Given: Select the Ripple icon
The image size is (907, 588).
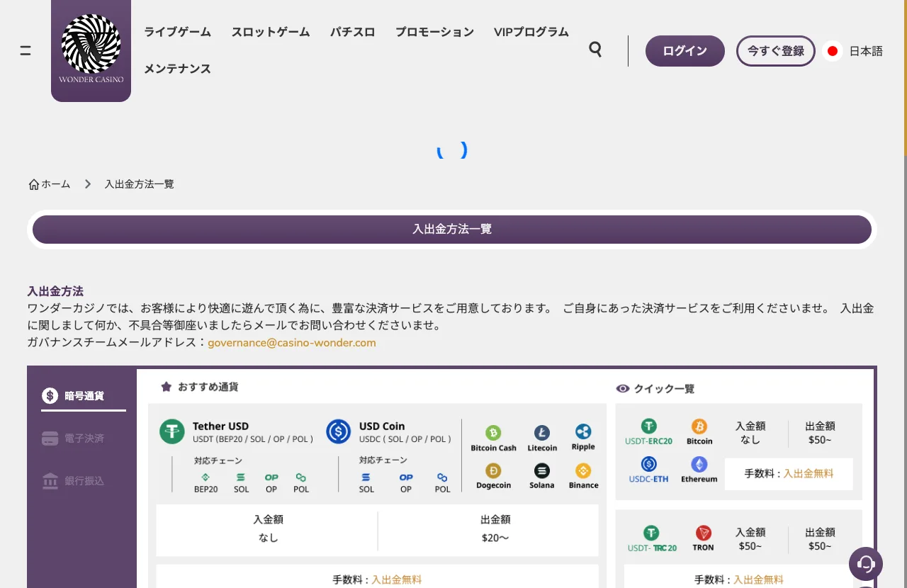Looking at the screenshot, I should click(x=583, y=432).
